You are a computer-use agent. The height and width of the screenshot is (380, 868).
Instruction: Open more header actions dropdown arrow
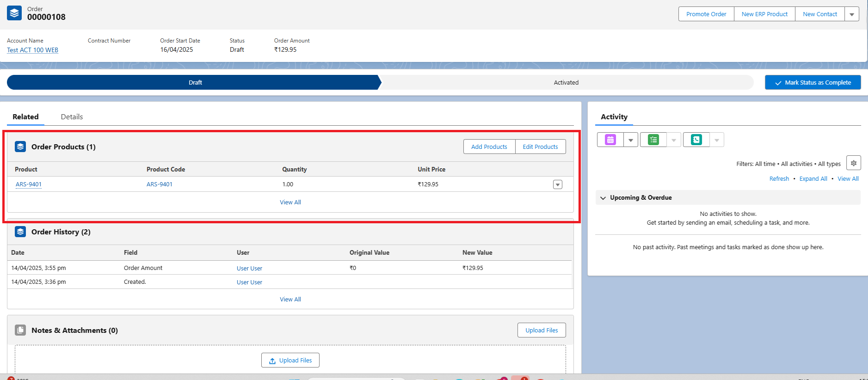click(x=852, y=14)
